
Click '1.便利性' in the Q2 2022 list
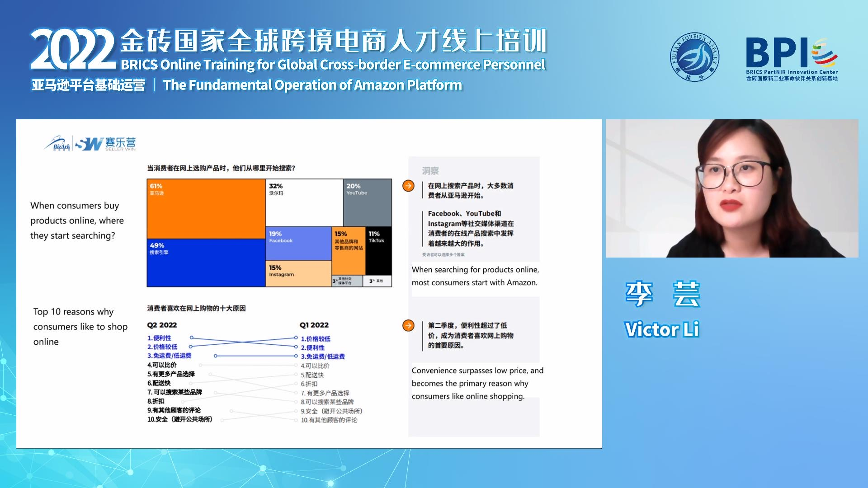tap(159, 338)
